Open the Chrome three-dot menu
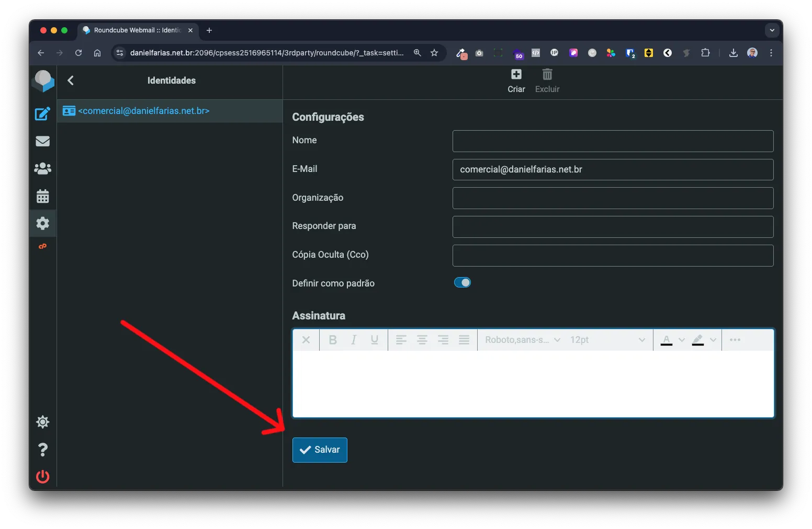 pos(771,53)
